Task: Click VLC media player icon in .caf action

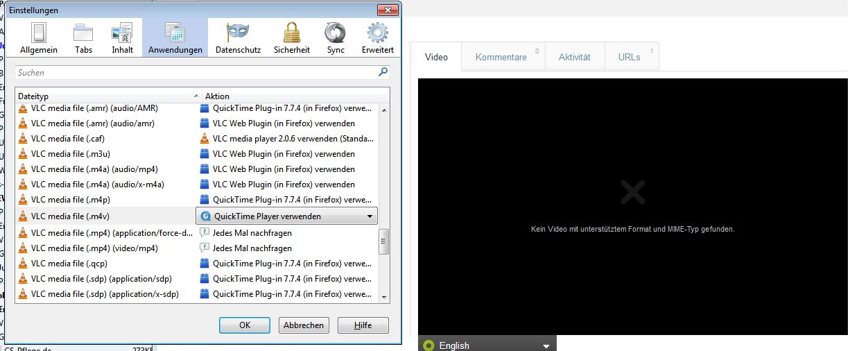Action: (205, 139)
